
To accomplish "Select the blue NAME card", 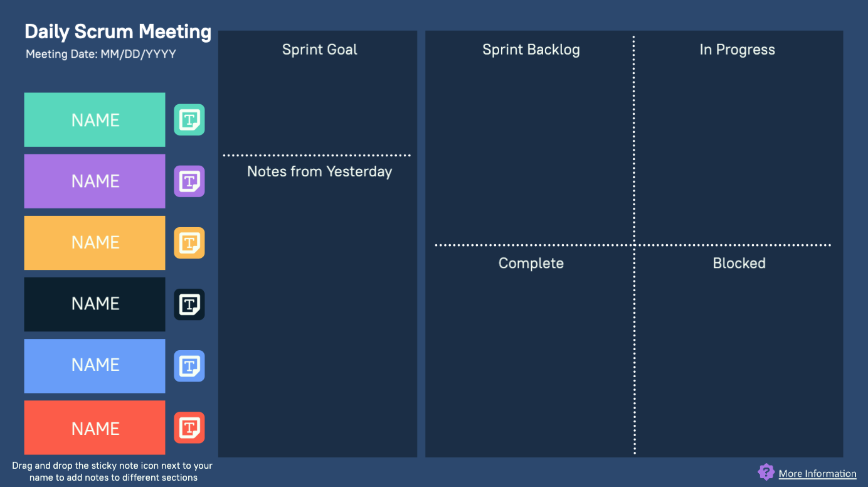I will coord(95,366).
